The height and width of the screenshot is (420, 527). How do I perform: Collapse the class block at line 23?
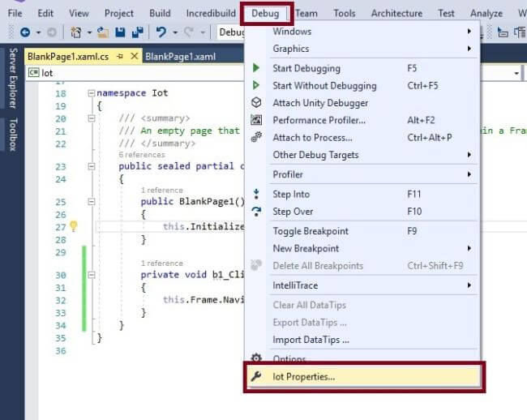pos(91,166)
